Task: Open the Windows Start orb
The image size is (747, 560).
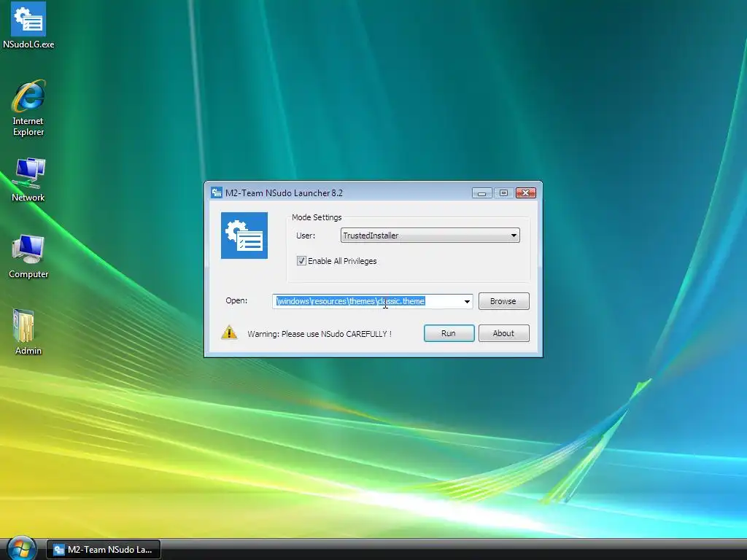Action: (21, 548)
